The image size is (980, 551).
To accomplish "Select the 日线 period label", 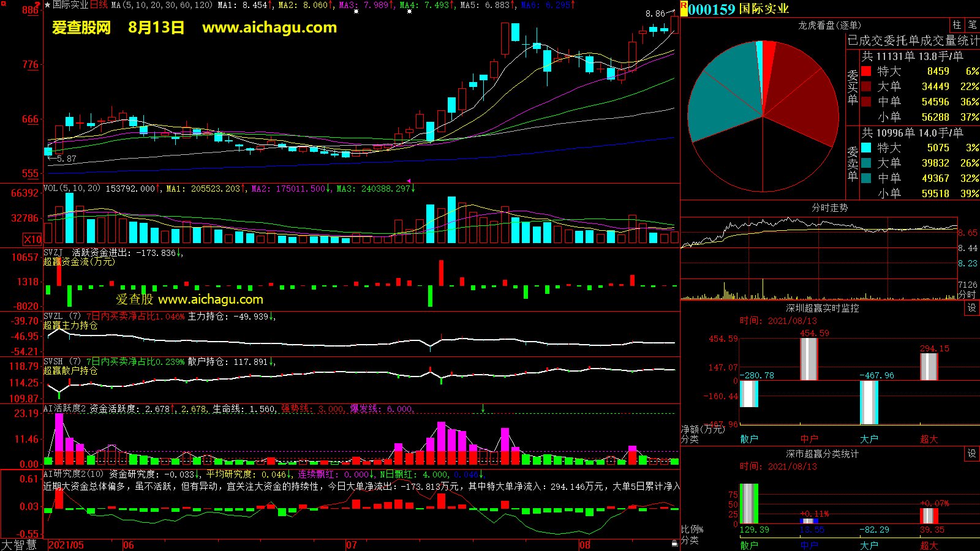I will pyautogui.click(x=99, y=5).
